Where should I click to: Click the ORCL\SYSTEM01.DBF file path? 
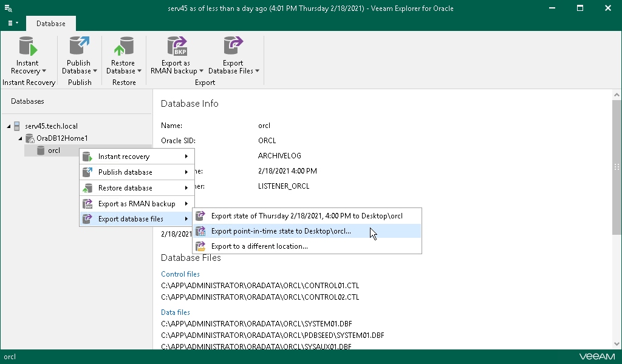(x=256, y=324)
